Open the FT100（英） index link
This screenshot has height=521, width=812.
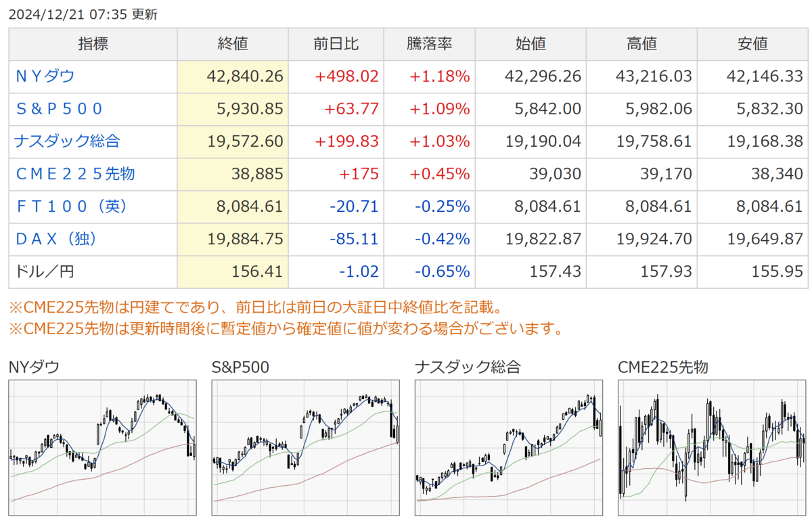pos(72,206)
